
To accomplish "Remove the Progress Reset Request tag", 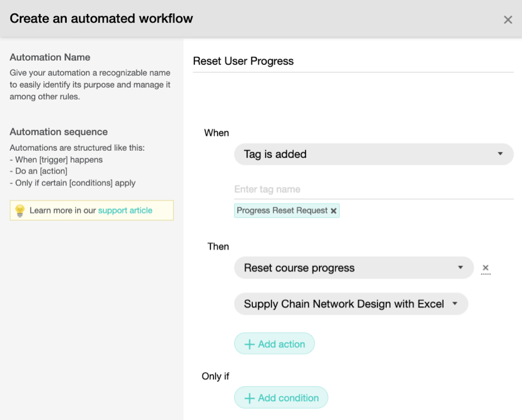I will tap(333, 211).
